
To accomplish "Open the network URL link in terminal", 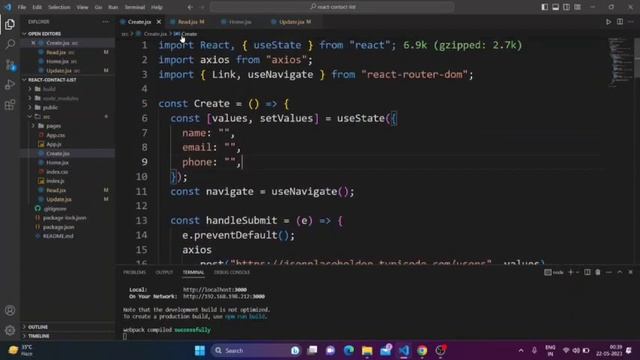I will tap(224, 296).
